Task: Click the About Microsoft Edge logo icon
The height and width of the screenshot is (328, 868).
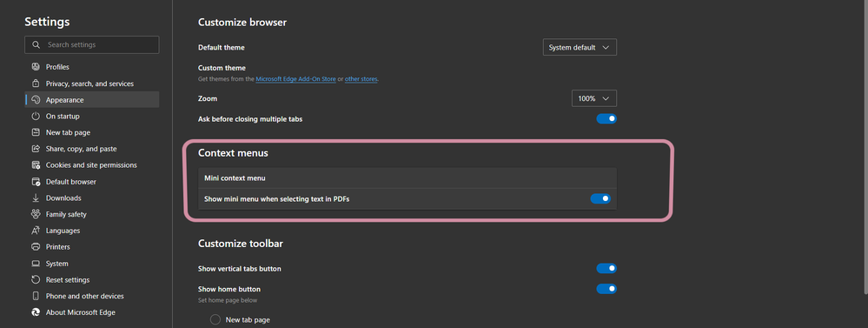Action: point(36,312)
